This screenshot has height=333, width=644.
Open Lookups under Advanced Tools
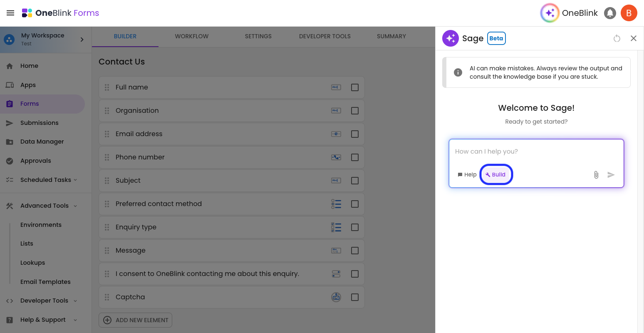pos(32,263)
